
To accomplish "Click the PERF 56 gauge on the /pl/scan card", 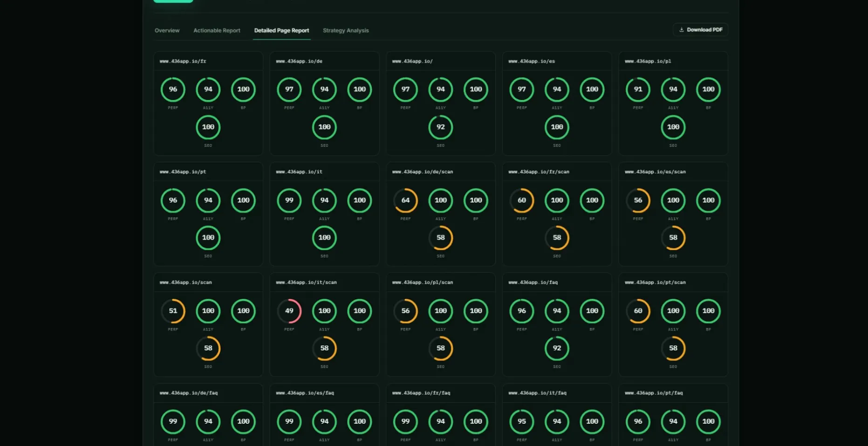I will 405,311.
